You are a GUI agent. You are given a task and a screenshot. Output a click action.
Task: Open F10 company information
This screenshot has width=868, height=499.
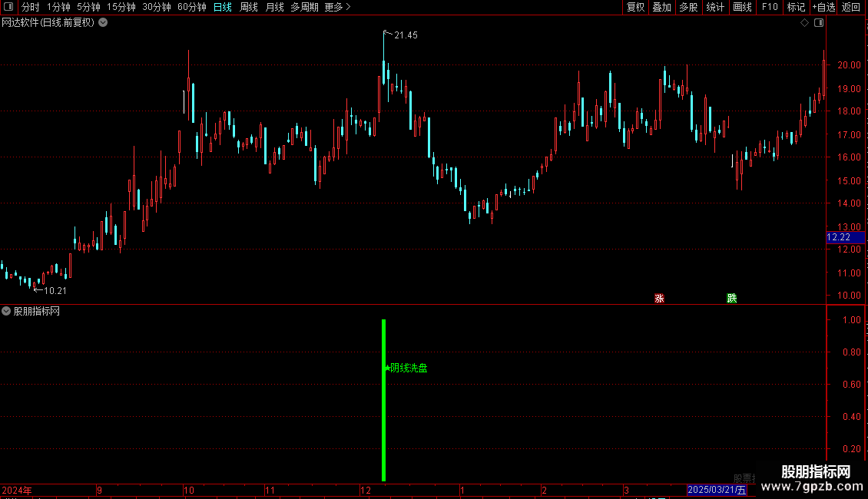pos(770,7)
